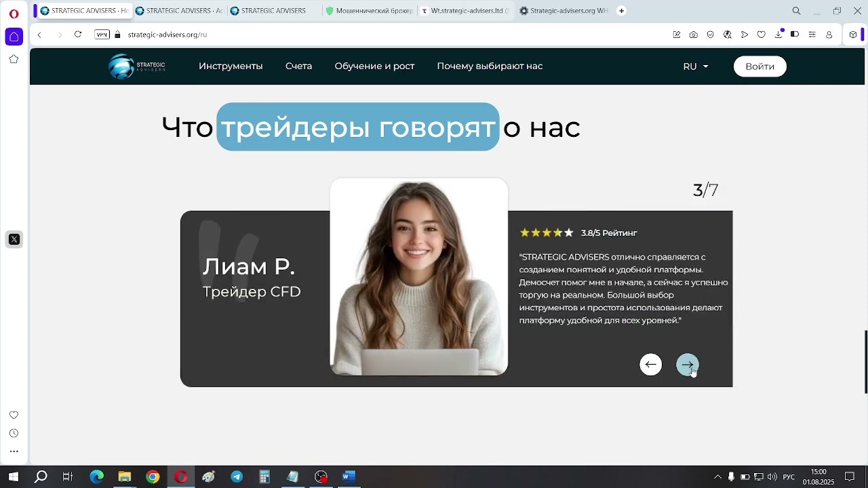Open the Opera home workspace in sidebar
The image size is (868, 488).
(x=14, y=37)
